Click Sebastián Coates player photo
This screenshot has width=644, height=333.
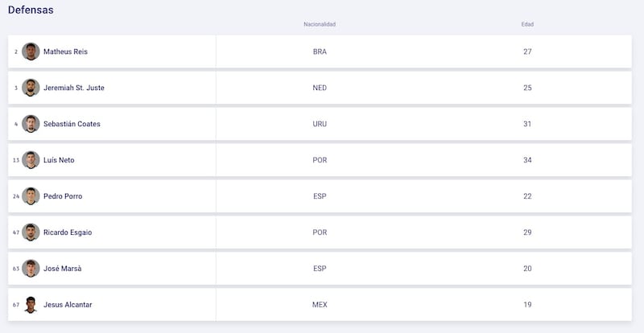[x=31, y=124]
